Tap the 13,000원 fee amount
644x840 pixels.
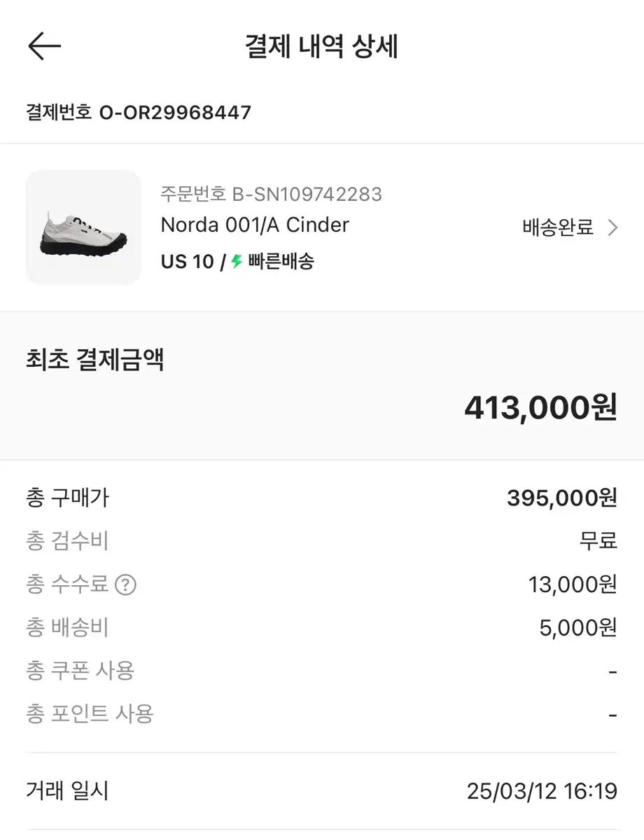coord(573,584)
